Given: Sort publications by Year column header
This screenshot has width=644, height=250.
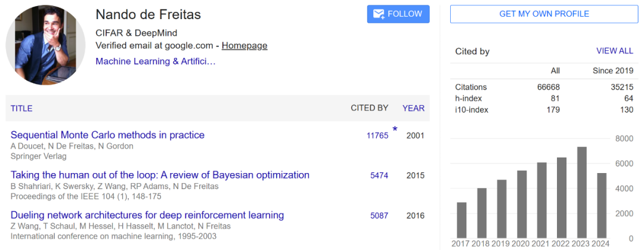Looking at the screenshot, I should 413,108.
